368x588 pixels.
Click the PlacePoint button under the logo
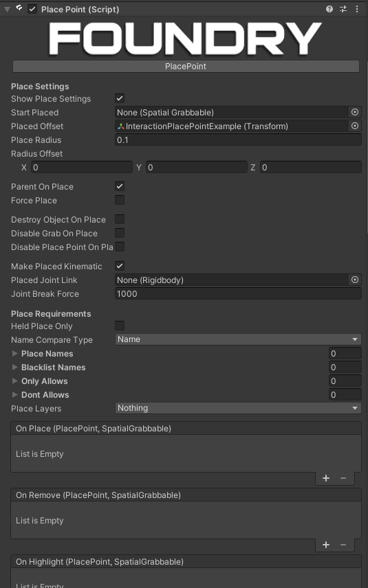(186, 67)
